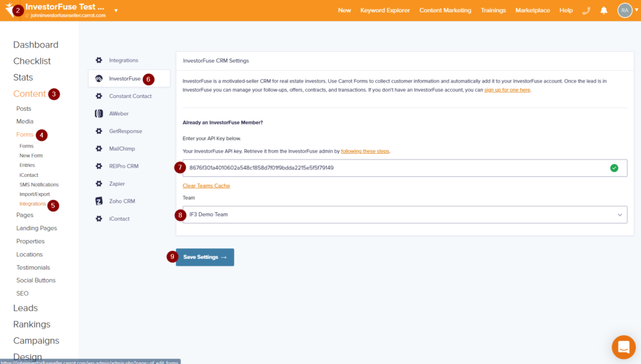Open the Trainings menu
Image resolution: width=641 pixels, height=364 pixels.
click(x=493, y=10)
